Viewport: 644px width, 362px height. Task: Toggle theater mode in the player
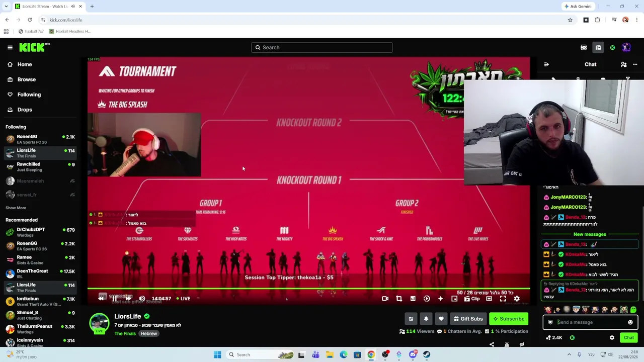(x=489, y=299)
